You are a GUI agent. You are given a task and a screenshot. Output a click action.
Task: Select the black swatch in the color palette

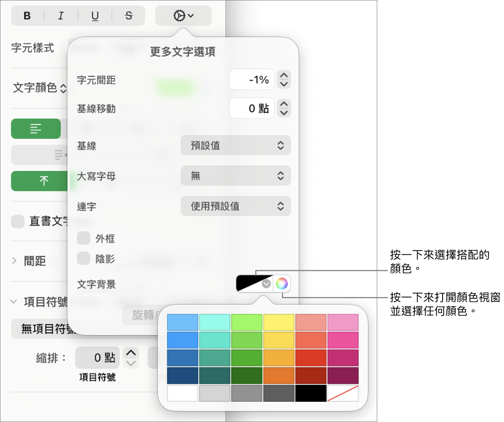[310, 393]
